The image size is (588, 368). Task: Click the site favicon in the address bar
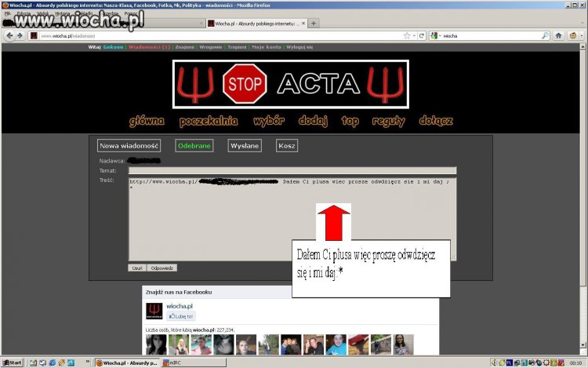click(x=34, y=35)
